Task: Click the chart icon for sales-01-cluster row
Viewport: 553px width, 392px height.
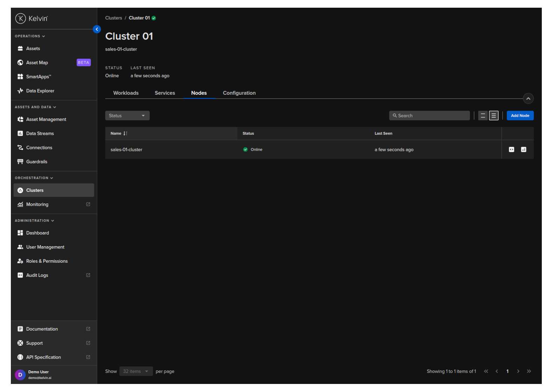Action: [523, 150]
